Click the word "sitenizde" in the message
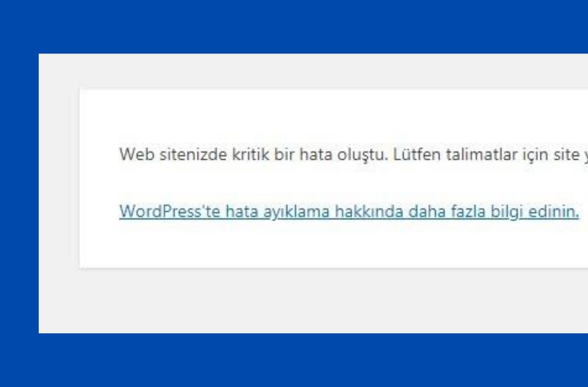 [x=193, y=154]
